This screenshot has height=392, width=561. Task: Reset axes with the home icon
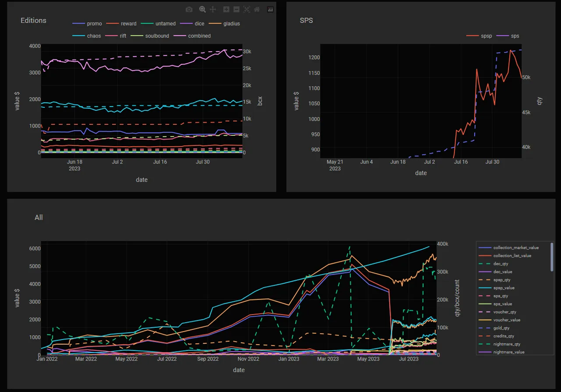(x=257, y=9)
